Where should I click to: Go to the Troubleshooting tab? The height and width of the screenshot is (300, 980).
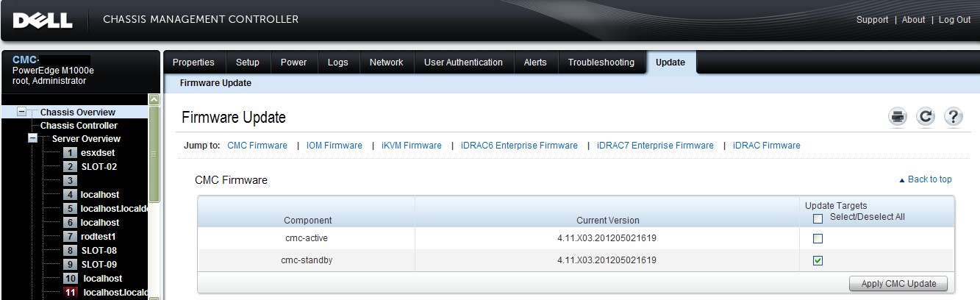601,63
